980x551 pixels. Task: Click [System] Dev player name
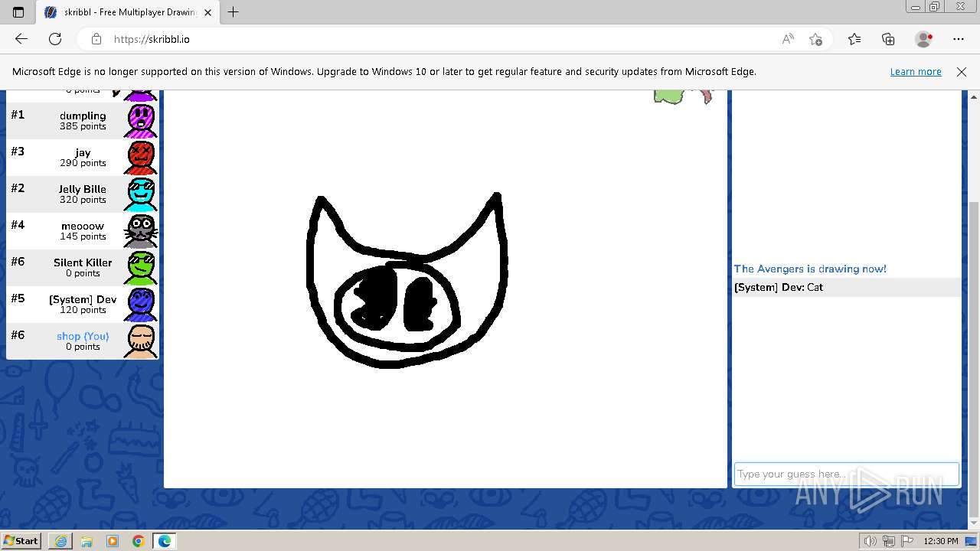point(83,299)
